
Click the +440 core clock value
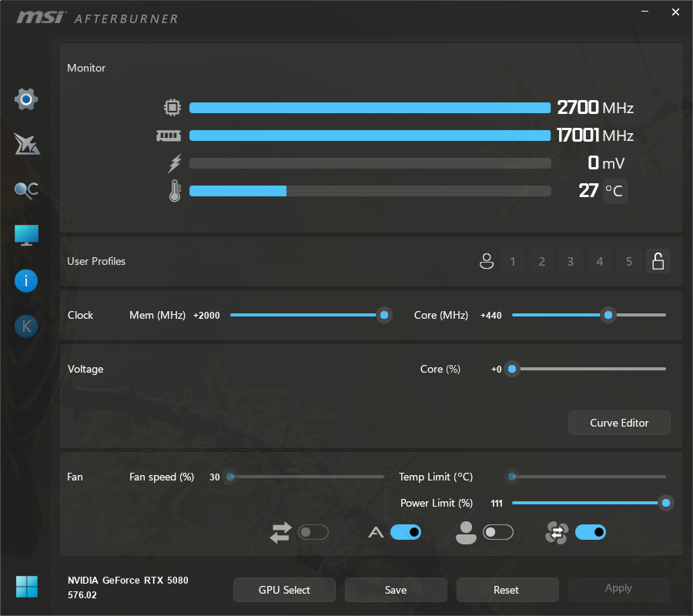coord(491,316)
